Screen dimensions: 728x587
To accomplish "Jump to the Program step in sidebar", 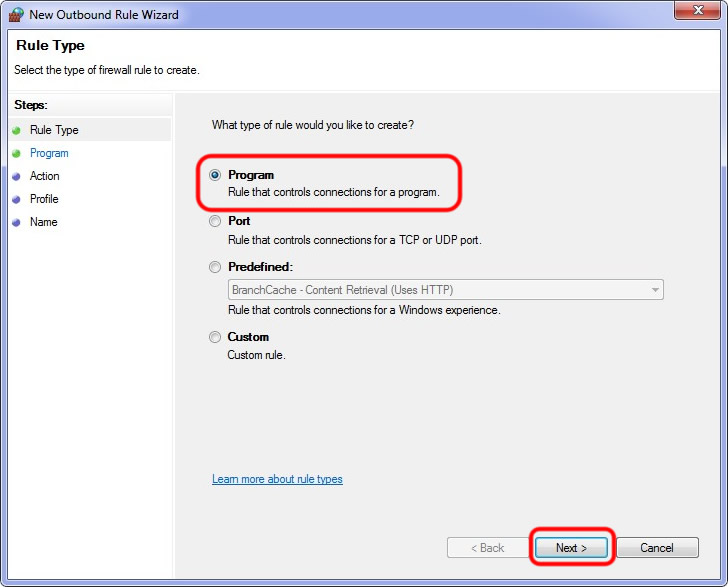I will [49, 153].
